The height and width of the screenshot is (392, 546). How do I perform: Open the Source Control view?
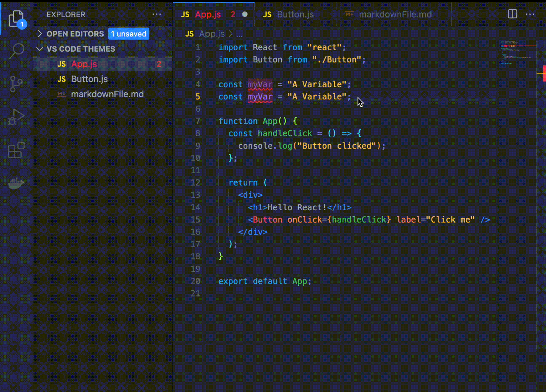[16, 84]
